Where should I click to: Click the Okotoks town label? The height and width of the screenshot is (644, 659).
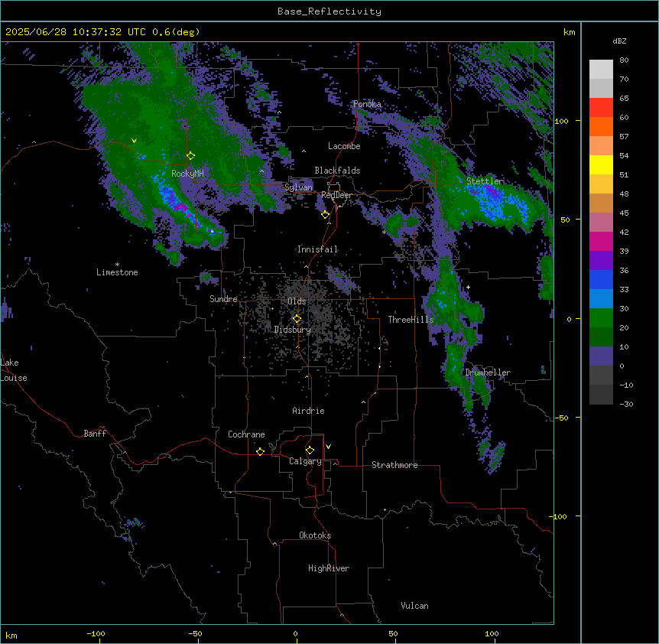click(315, 535)
